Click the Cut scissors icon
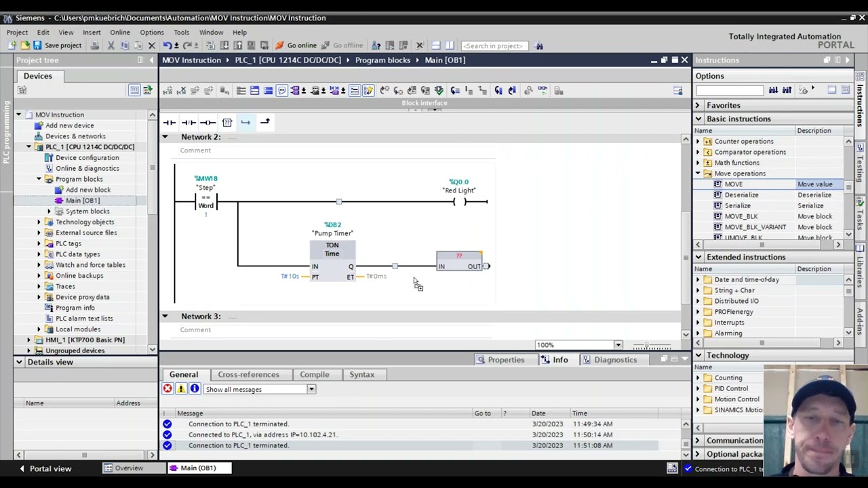 tap(111, 45)
